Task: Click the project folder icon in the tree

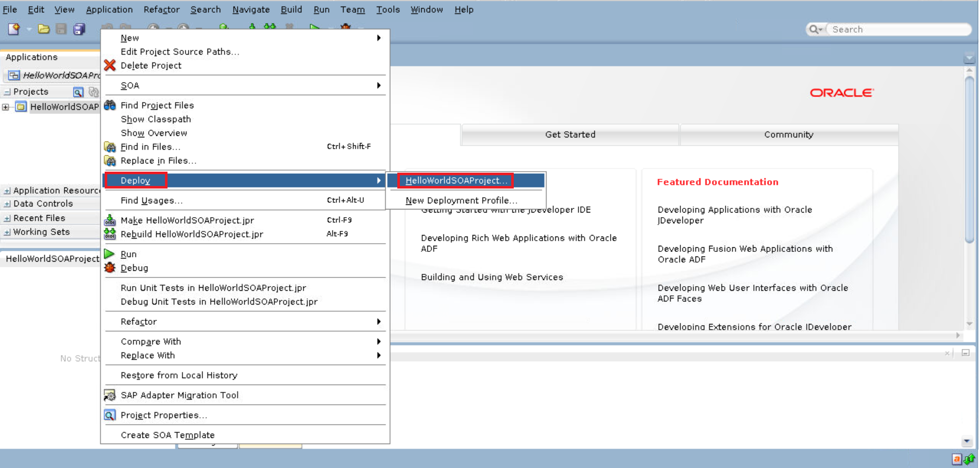Action: tap(21, 107)
